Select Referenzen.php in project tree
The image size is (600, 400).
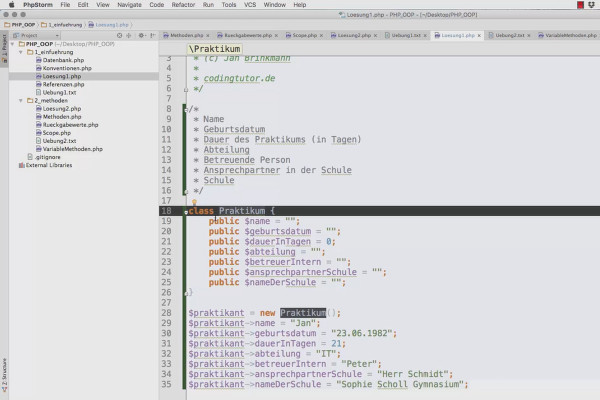[x=63, y=84]
